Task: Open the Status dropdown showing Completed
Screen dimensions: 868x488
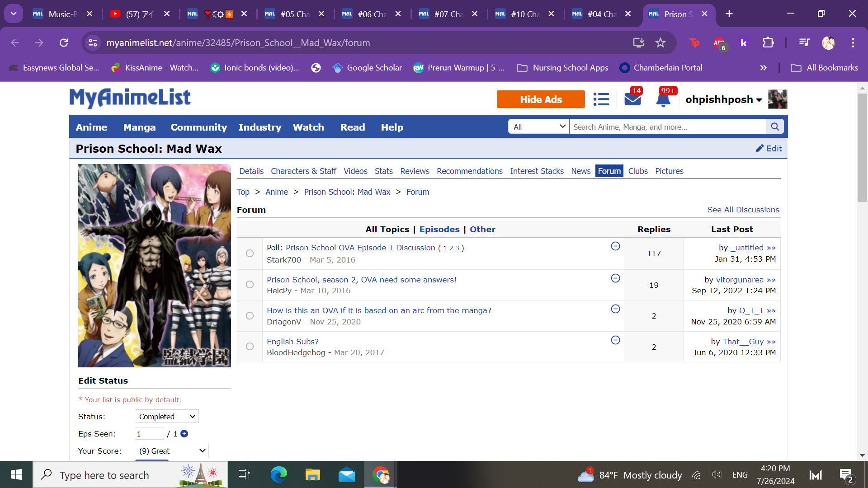Action: pyautogui.click(x=166, y=417)
